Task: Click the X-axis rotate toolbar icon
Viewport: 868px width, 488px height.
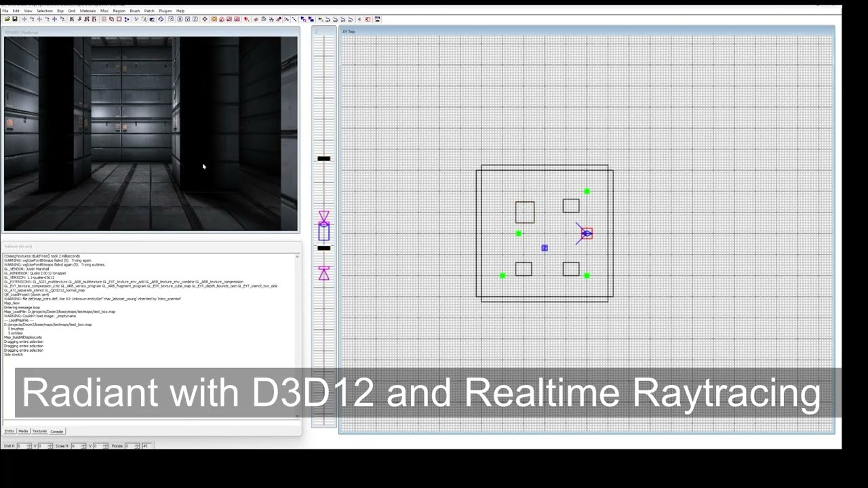Action: [x=32, y=19]
